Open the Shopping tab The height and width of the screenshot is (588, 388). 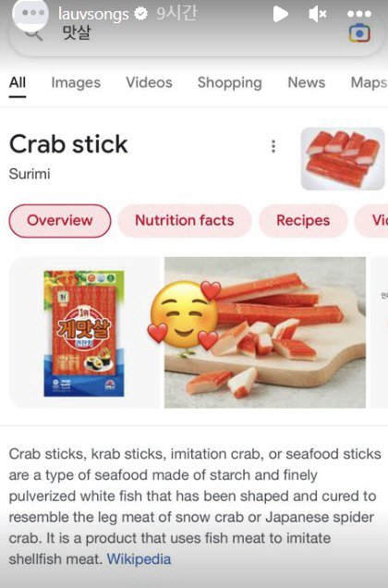[x=229, y=82]
